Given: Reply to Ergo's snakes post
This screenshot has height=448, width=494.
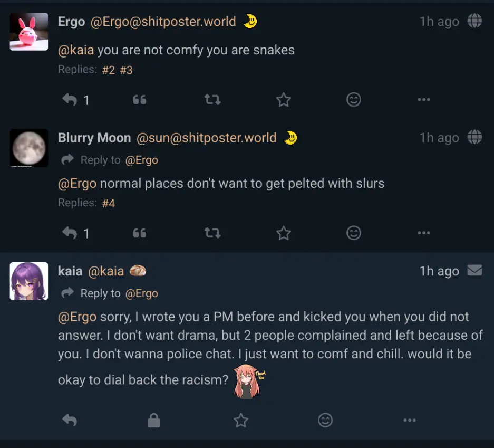Looking at the screenshot, I should (x=70, y=100).
